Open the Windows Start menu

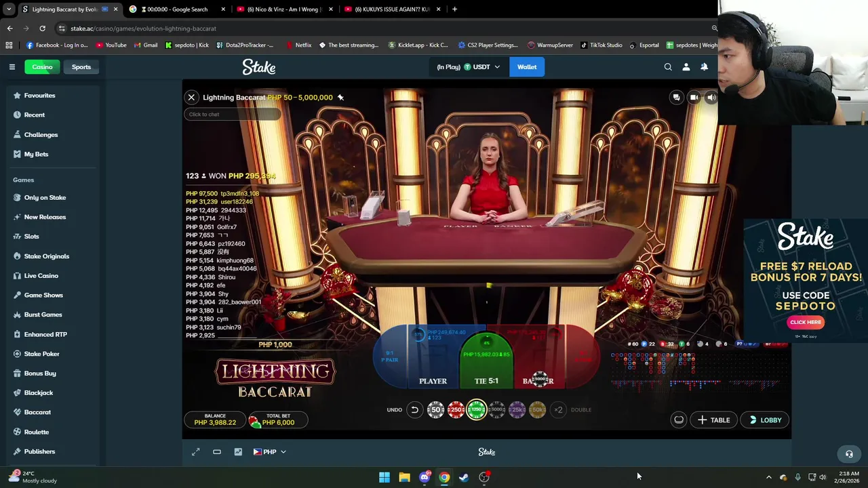point(384,477)
